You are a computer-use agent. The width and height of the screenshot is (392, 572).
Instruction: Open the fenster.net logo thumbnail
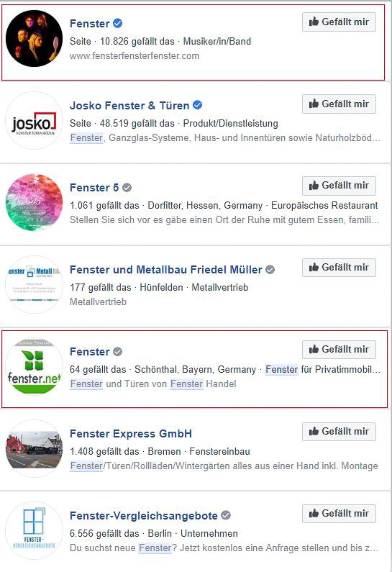pos(34,367)
